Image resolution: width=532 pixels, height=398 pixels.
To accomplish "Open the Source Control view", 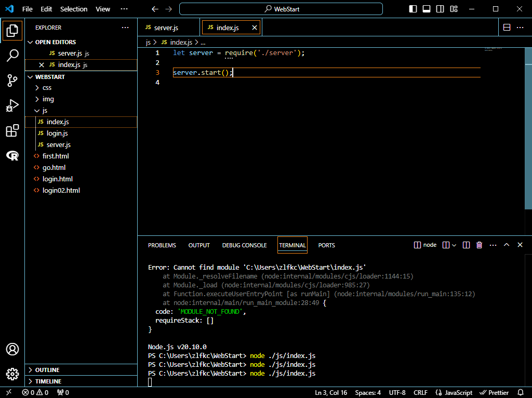I will coord(12,81).
